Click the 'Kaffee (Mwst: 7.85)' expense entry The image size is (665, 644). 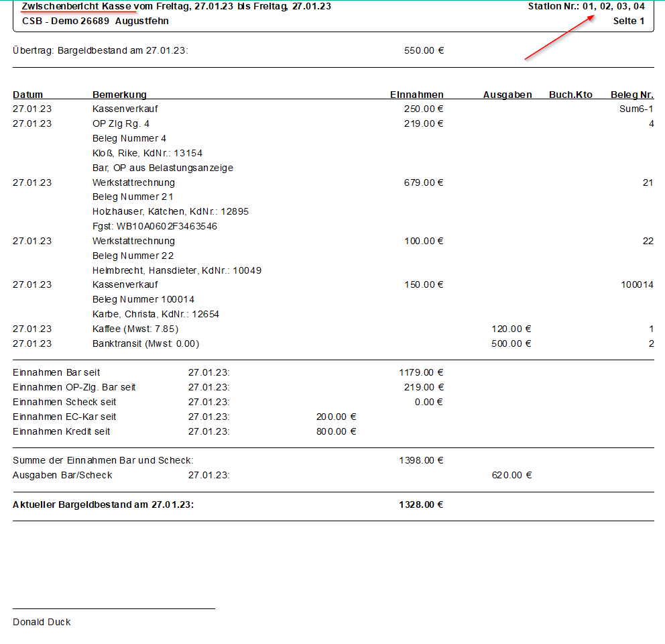coord(135,329)
